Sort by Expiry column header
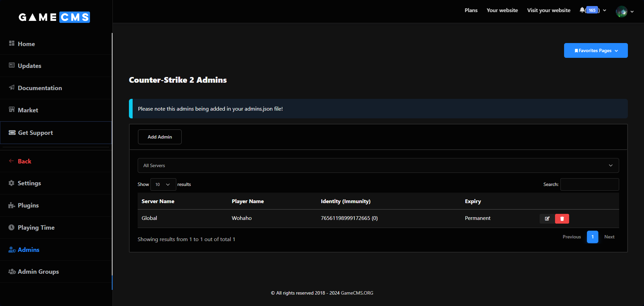The width and height of the screenshot is (644, 306). (x=473, y=201)
